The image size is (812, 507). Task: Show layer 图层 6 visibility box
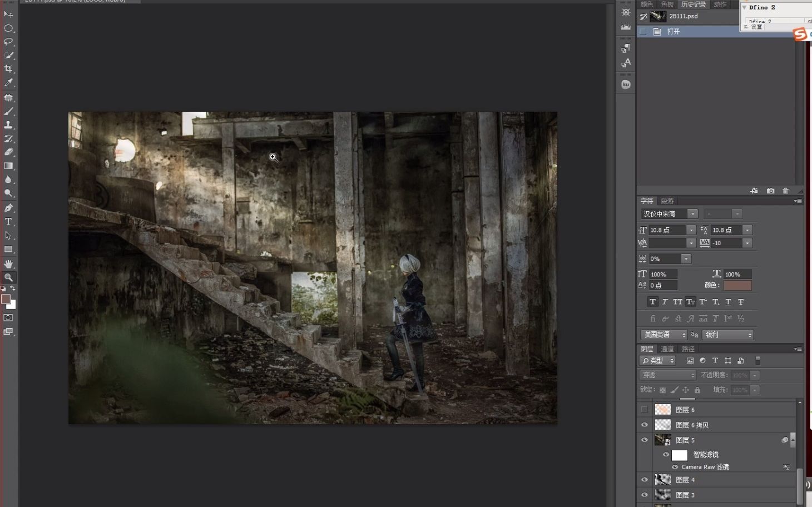click(644, 409)
